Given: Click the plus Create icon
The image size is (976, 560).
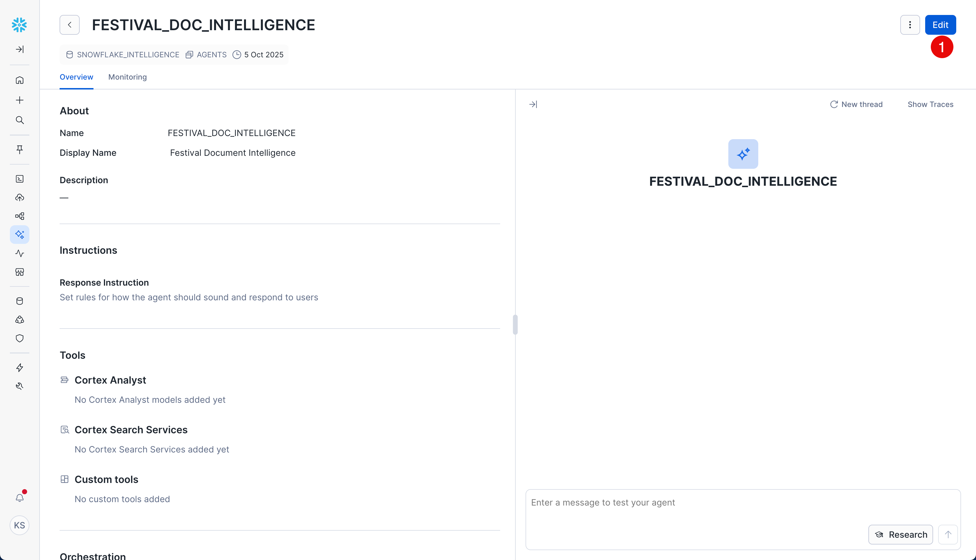Looking at the screenshot, I should click(19, 100).
